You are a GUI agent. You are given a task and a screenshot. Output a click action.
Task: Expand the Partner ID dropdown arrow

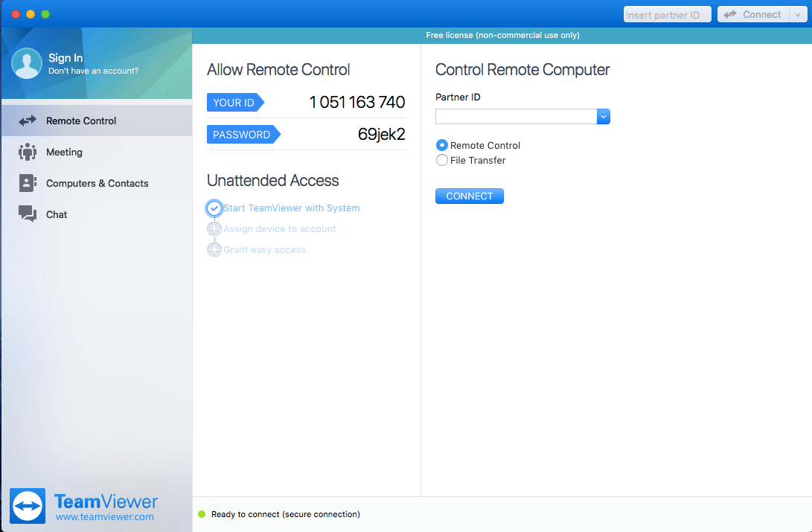click(x=604, y=117)
